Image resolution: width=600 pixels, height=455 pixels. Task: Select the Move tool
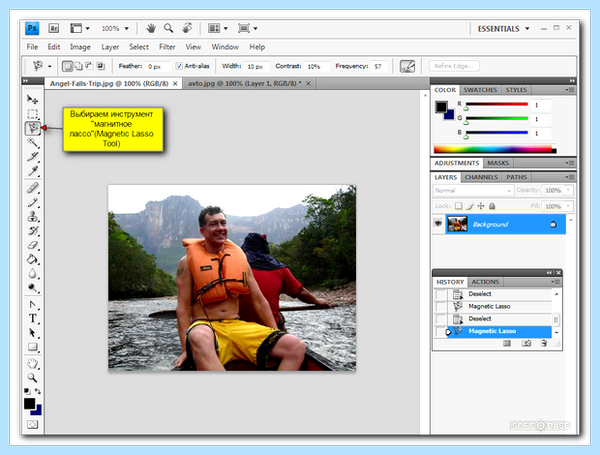click(33, 99)
